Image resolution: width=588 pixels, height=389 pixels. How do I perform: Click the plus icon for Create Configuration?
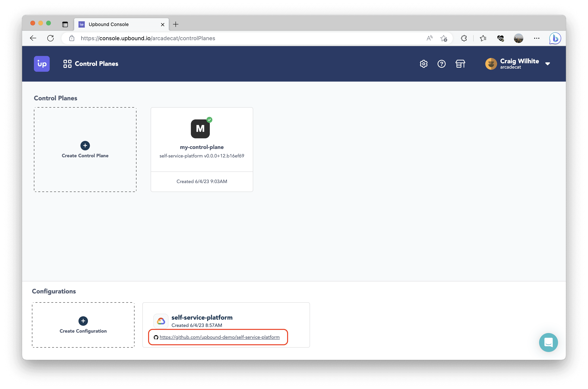coord(83,321)
